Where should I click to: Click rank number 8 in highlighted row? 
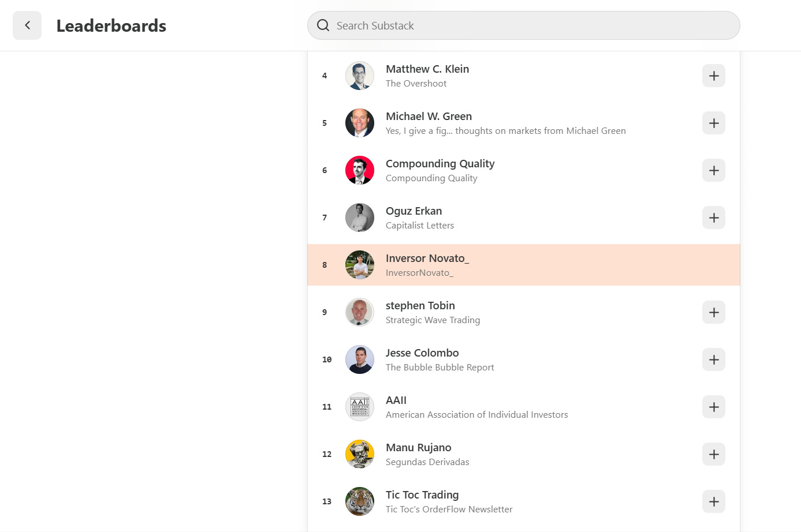pyautogui.click(x=325, y=265)
